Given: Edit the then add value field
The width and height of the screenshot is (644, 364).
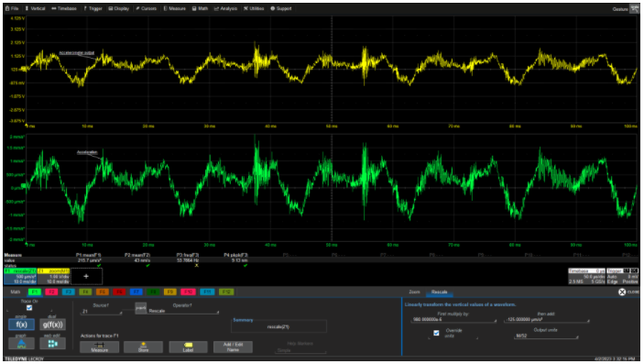Looking at the screenshot, I should (546, 320).
